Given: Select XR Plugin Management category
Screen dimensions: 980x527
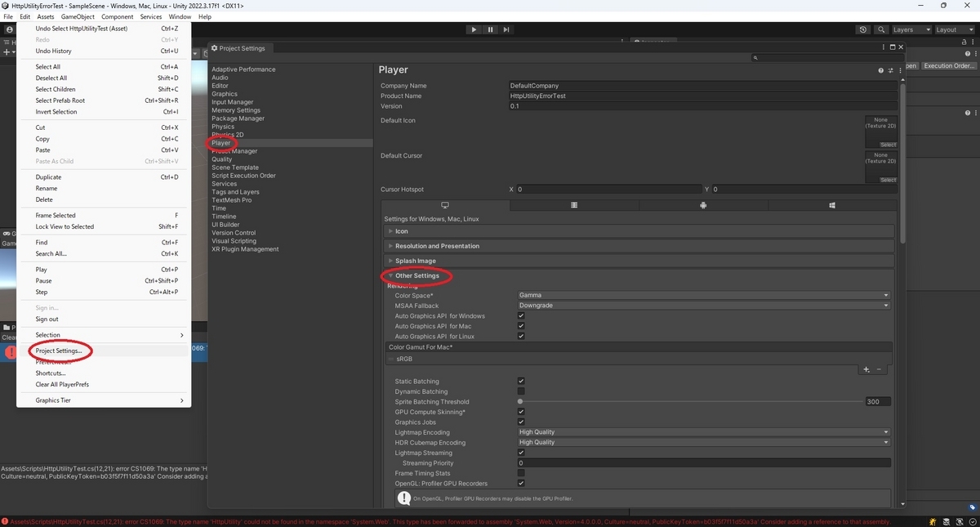Looking at the screenshot, I should pos(245,249).
